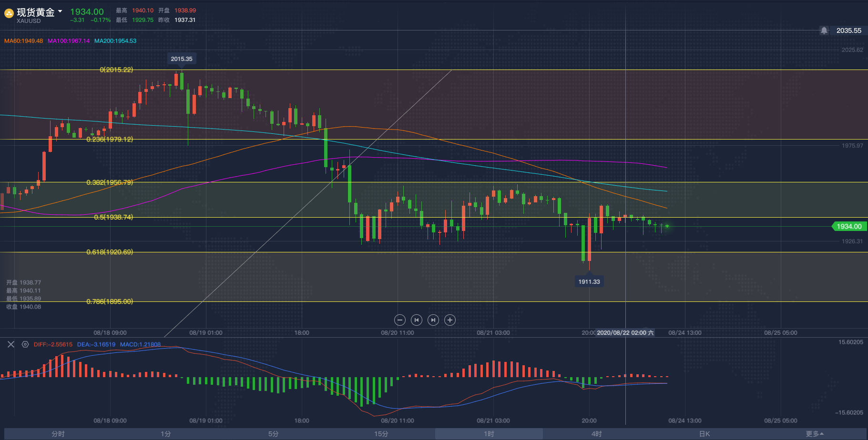Switch chart to the 5分 timeframe
Screen dimensions: 868x440
click(273, 434)
